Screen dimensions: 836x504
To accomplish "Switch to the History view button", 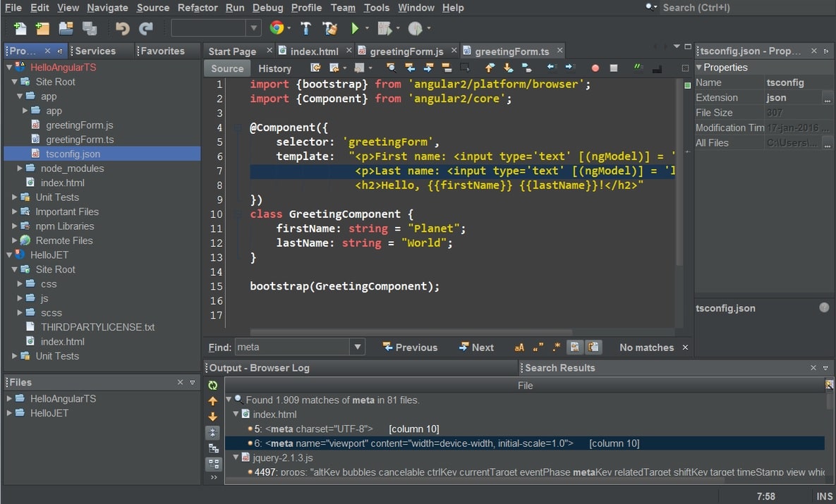I will click(x=274, y=68).
